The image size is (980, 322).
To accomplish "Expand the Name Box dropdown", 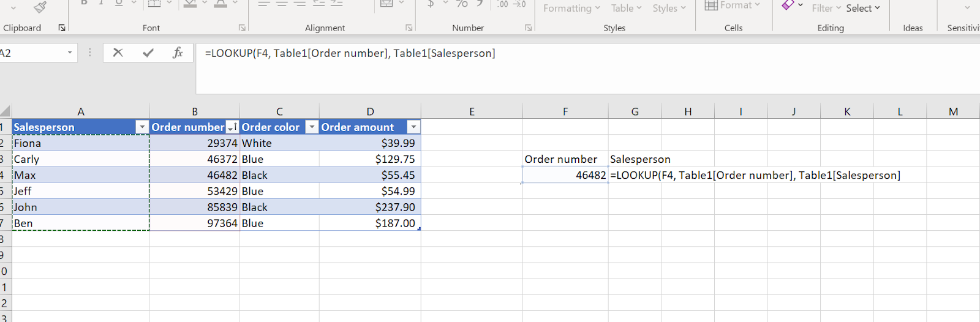I will (70, 53).
